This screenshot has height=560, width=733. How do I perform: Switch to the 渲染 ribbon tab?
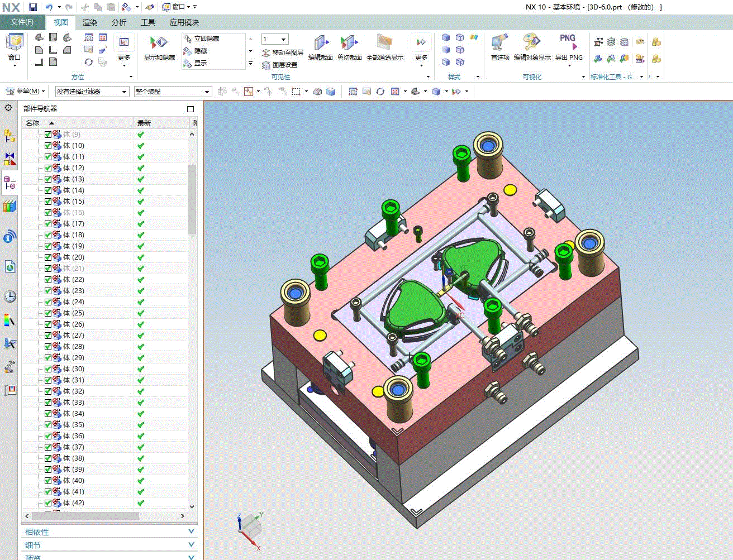(90, 22)
